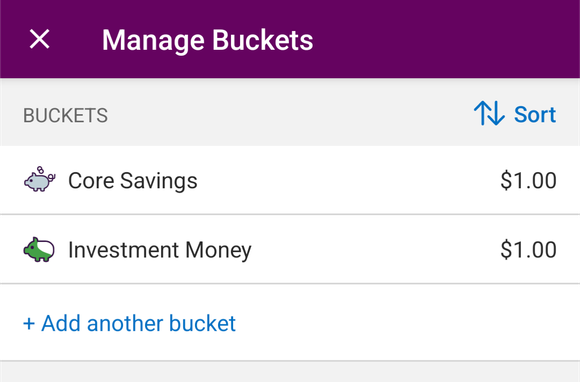Click the Manage Buckets title text
This screenshot has height=382, width=580.
tap(208, 40)
